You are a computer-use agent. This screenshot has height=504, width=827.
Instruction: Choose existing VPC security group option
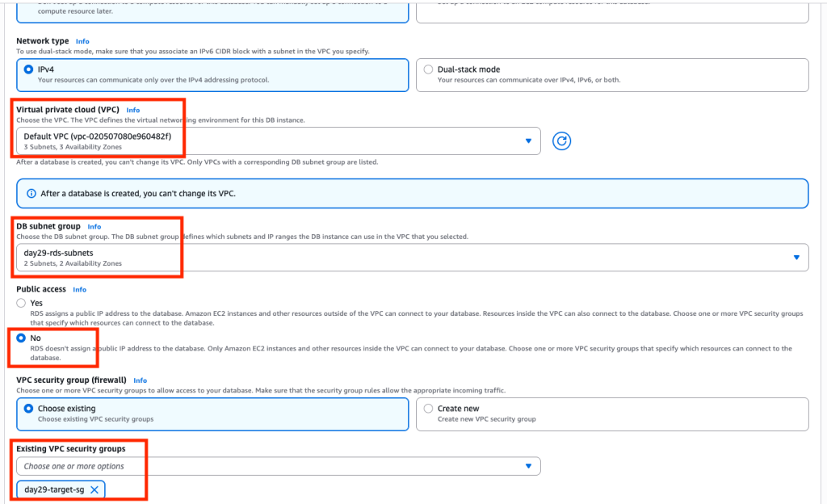(28, 408)
